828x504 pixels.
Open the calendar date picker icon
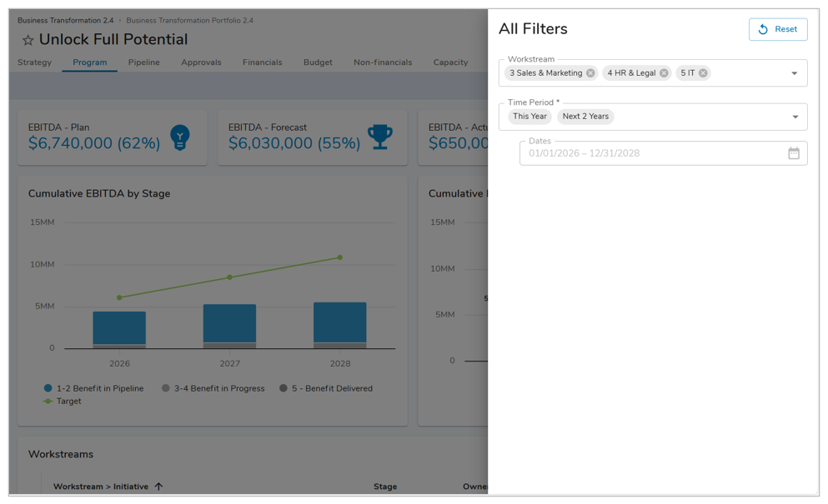tap(793, 153)
